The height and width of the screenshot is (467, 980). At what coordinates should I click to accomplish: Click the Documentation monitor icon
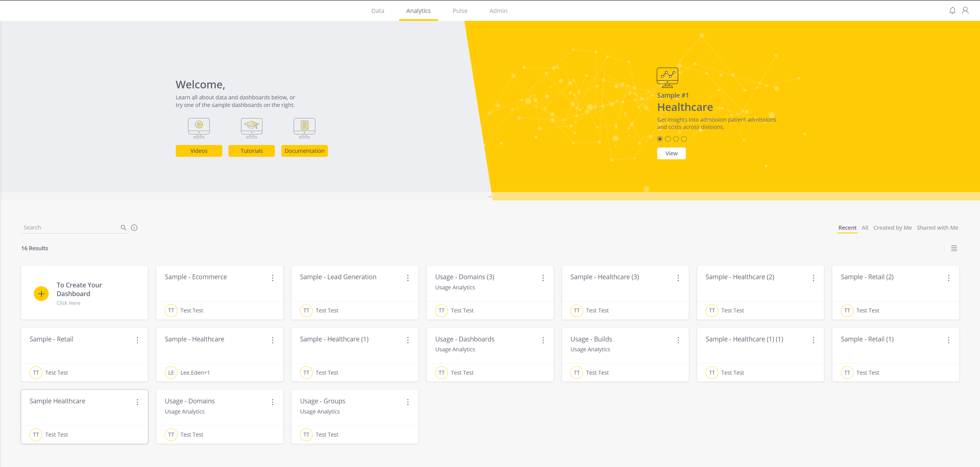pos(304,128)
